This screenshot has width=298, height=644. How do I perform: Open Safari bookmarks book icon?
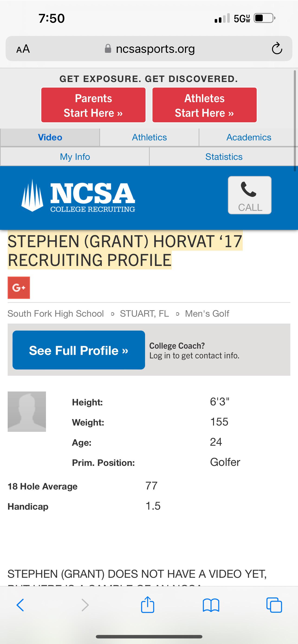pyautogui.click(x=211, y=605)
